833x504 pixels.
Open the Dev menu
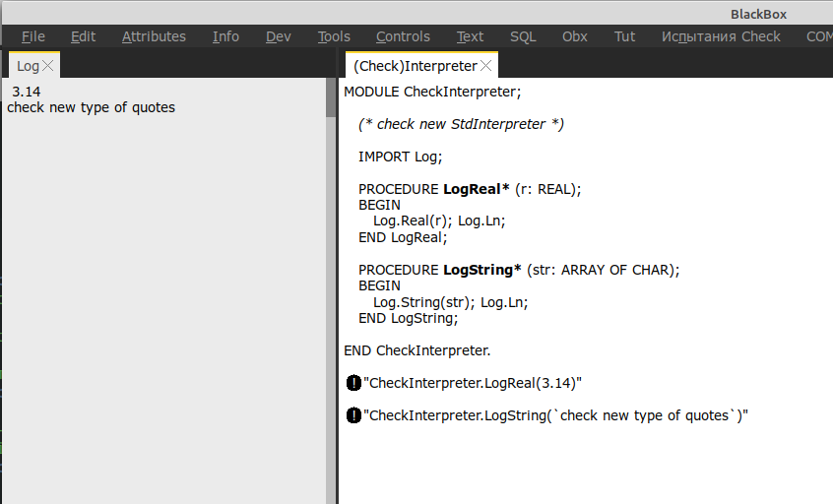(x=279, y=36)
